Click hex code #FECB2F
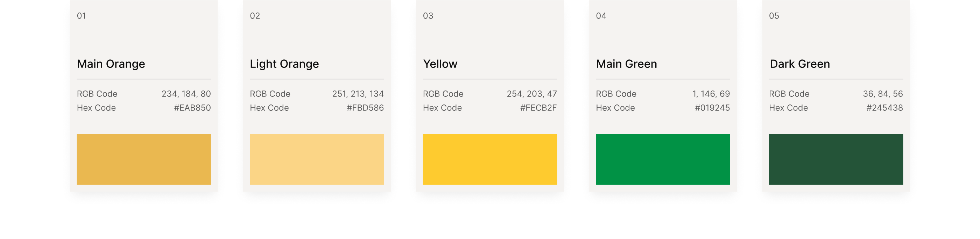980x239 pixels. tap(538, 108)
